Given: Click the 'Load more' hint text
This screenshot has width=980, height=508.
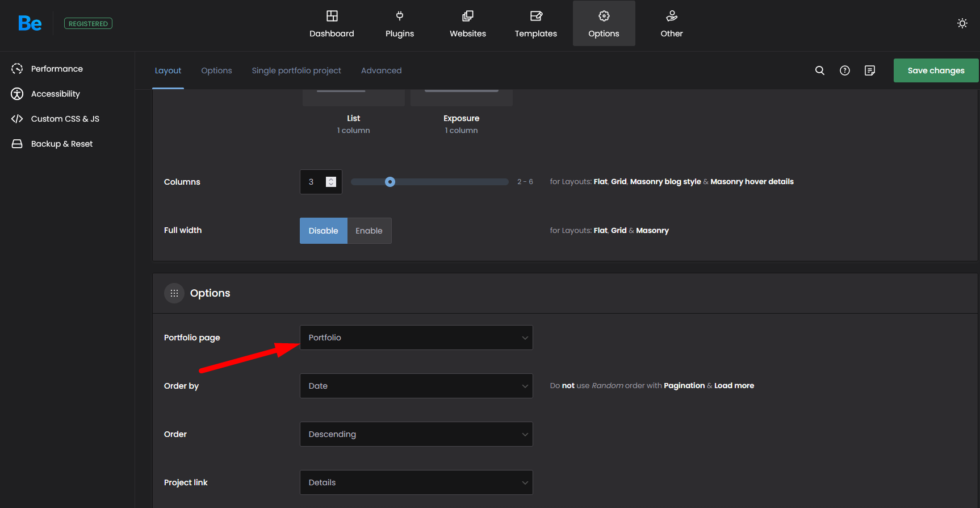Looking at the screenshot, I should coord(734,386).
